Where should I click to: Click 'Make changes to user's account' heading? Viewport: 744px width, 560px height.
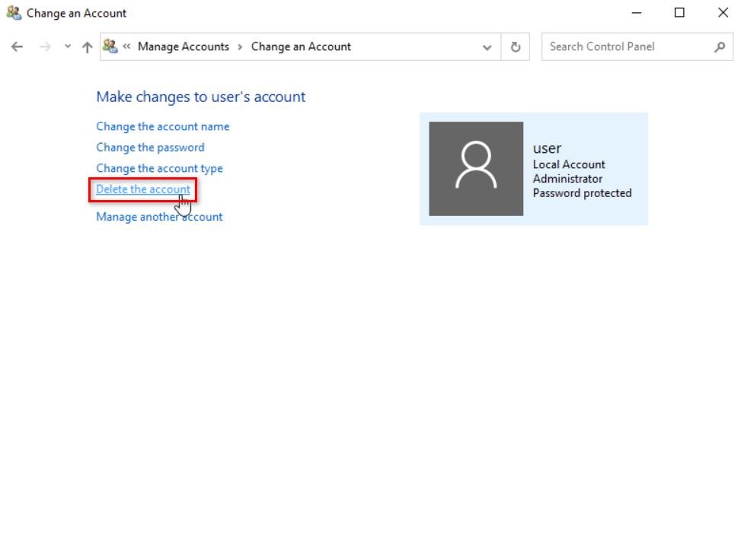pos(201,97)
